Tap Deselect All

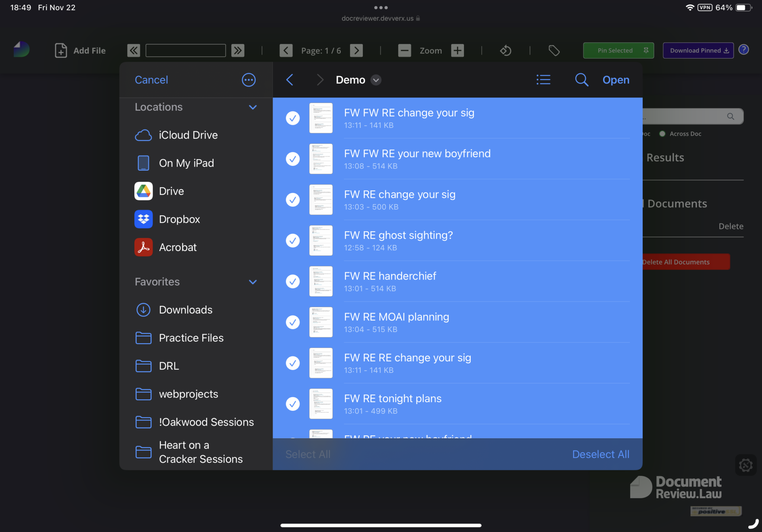click(601, 454)
